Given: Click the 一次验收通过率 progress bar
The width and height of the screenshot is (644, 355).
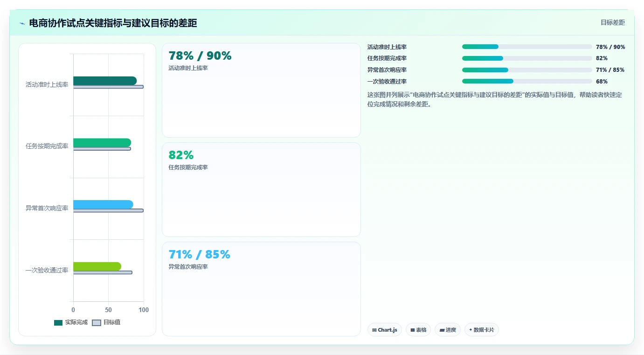Looking at the screenshot, I should point(527,81).
